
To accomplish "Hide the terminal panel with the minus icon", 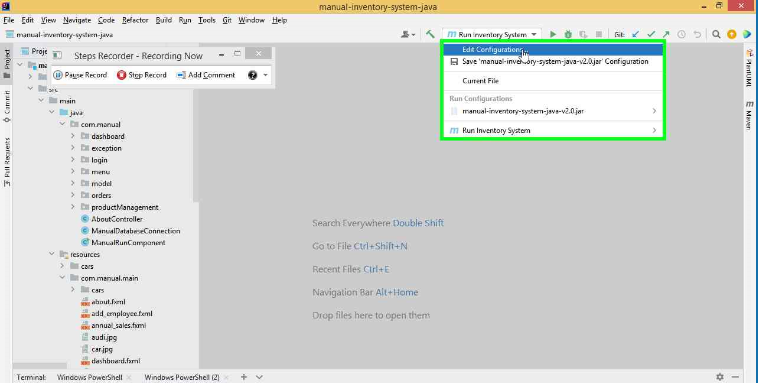I will [x=735, y=377].
